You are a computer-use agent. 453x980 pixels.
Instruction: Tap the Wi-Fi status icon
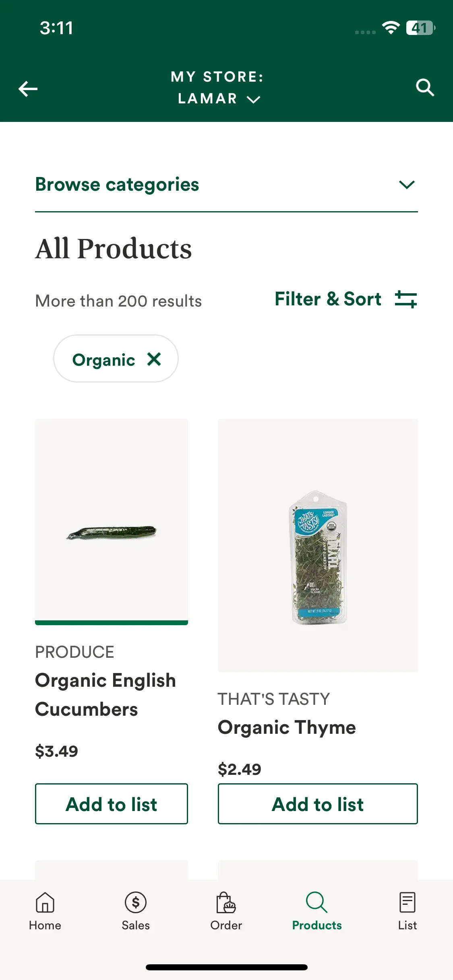pos(391,28)
